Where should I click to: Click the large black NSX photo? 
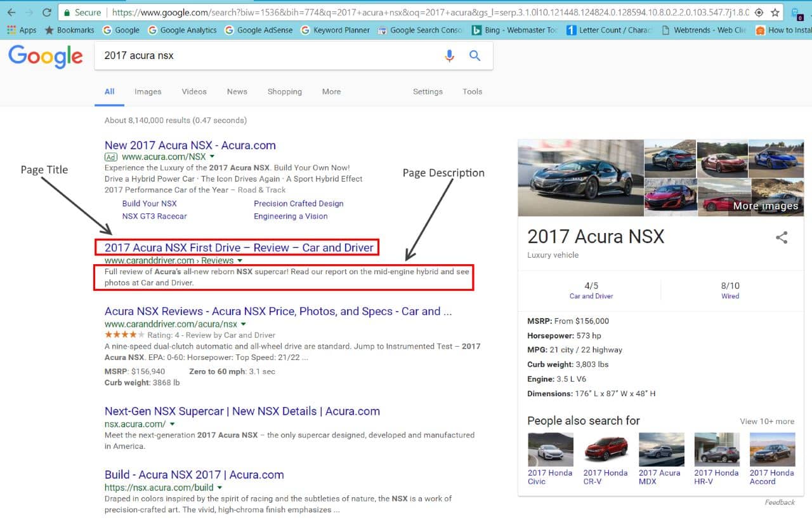580,178
